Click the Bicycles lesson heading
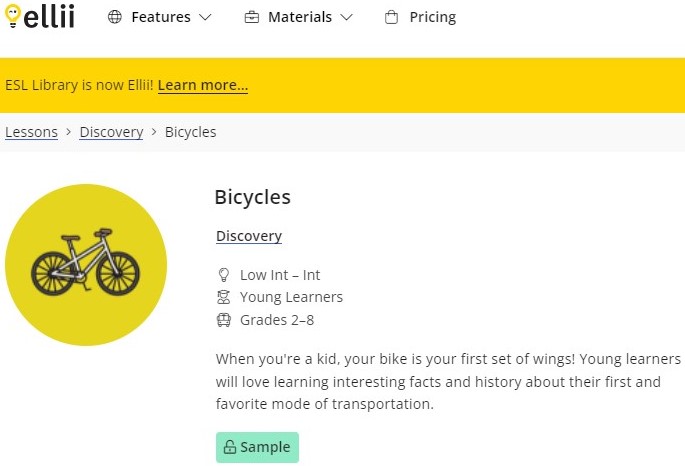Viewport: 685px width, 466px height. pyautogui.click(x=252, y=197)
